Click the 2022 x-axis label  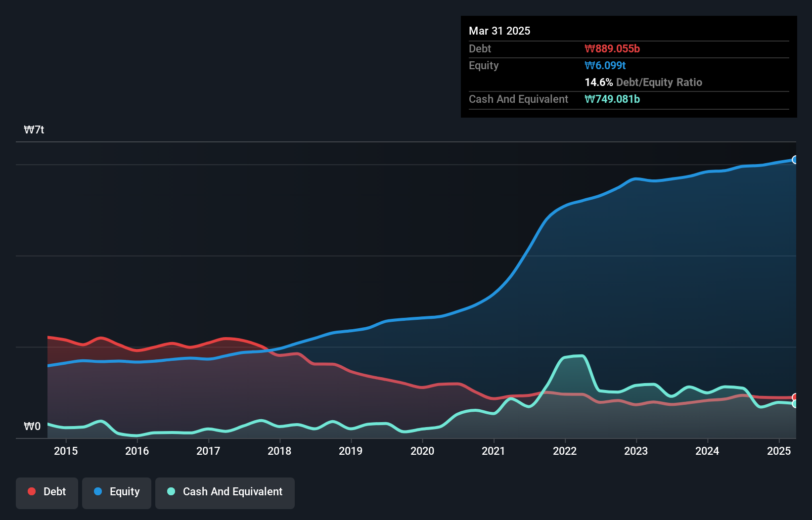coord(565,451)
